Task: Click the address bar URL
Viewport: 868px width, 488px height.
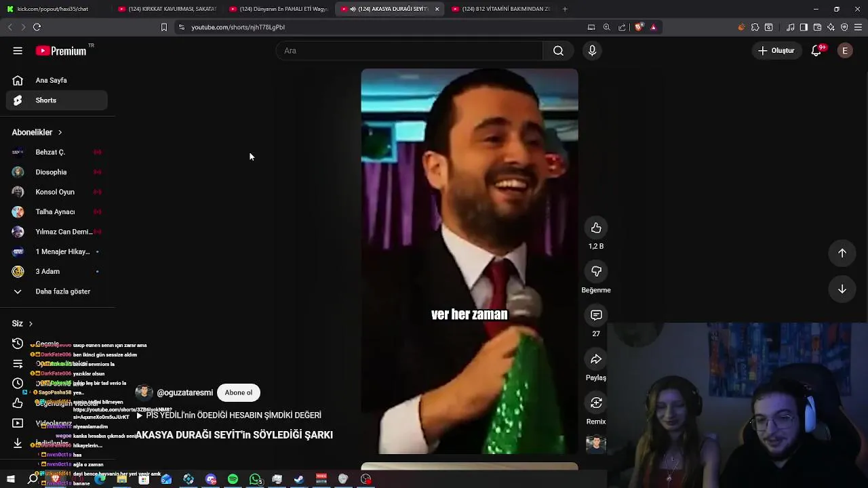Action: coord(238,27)
